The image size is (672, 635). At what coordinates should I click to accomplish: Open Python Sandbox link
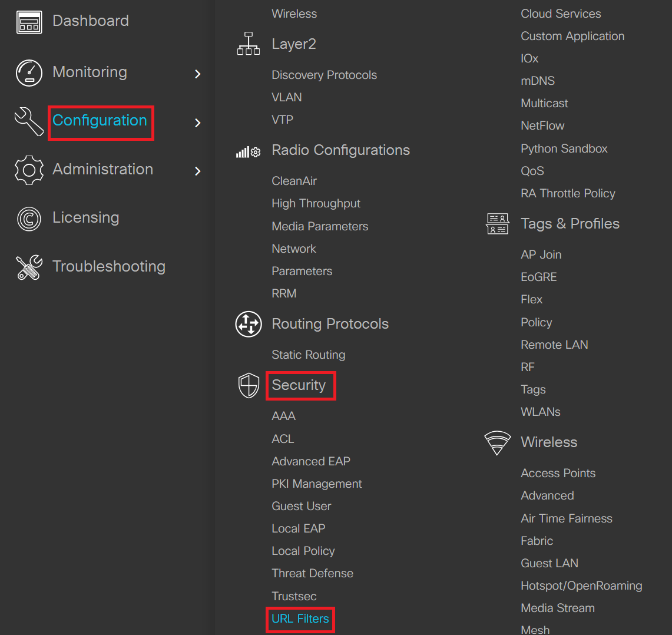coord(564,148)
